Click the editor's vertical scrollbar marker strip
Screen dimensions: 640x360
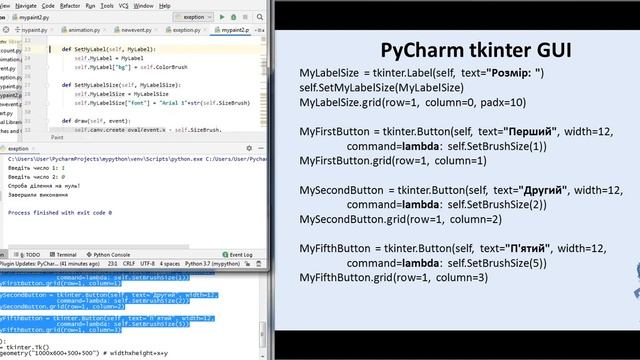pos(263,84)
